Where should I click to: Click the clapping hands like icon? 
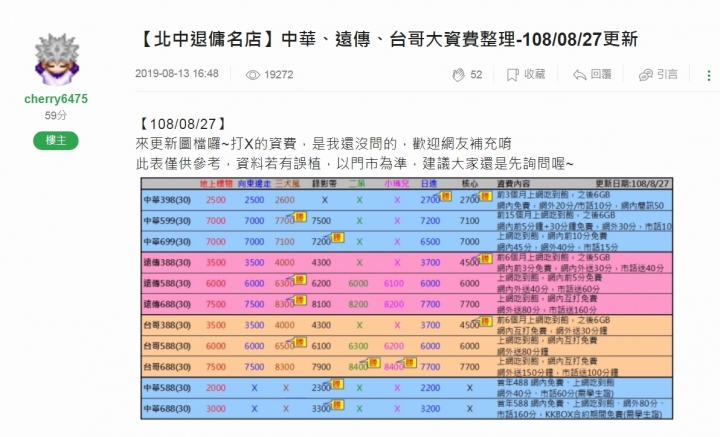458,74
